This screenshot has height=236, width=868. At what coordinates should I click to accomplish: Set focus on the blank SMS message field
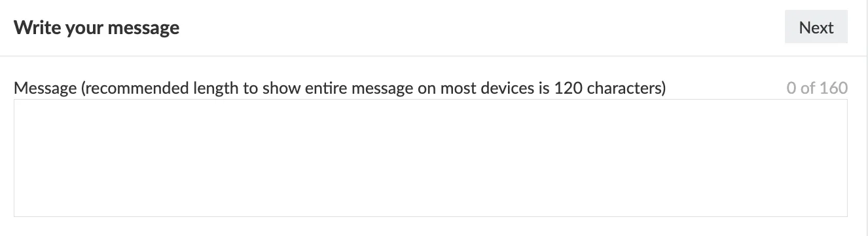431,158
